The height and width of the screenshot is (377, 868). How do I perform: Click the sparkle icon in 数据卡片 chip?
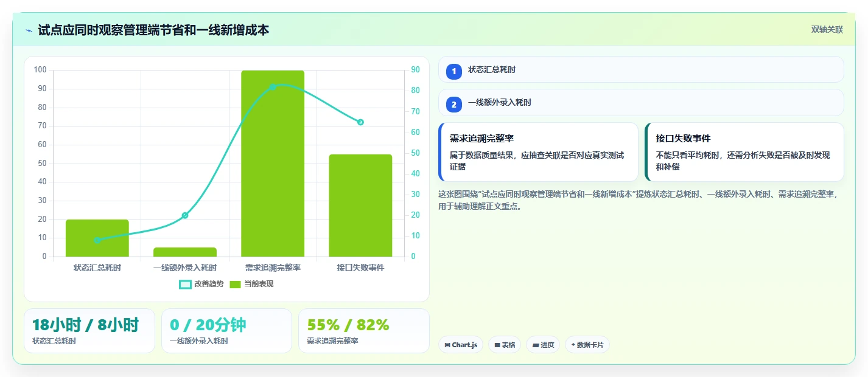click(573, 345)
